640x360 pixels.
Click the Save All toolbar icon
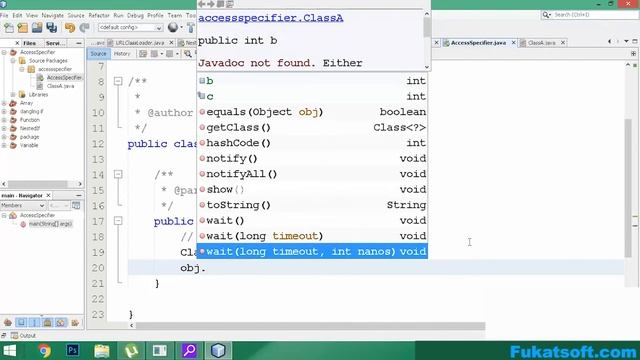click(51, 28)
